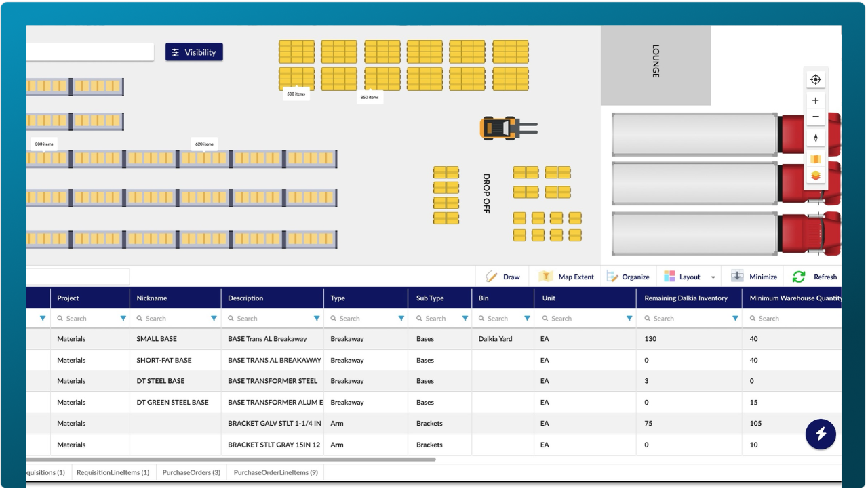
Task: Zoom out the warehouse map with minus
Action: [x=815, y=117]
